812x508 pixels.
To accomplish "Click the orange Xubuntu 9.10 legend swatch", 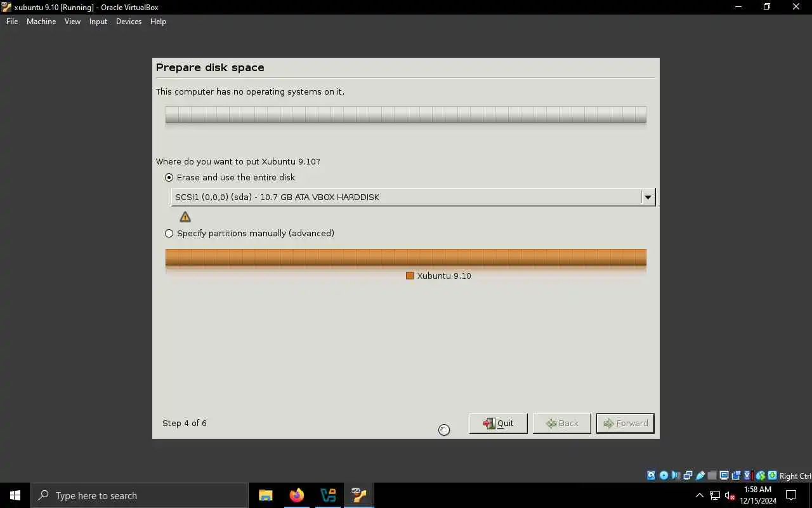I will click(x=410, y=276).
